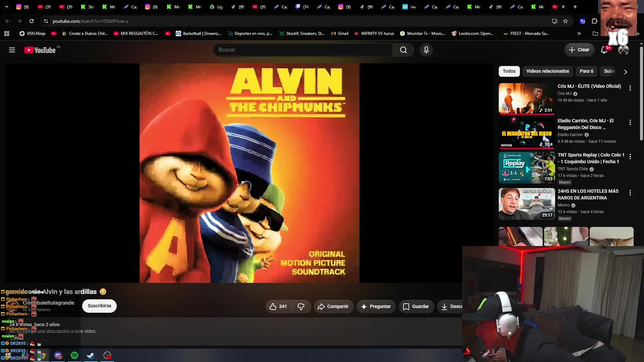The width and height of the screenshot is (644, 362).
Task: Open options menu for El Reggaetón Del Disco video
Action: (630, 122)
